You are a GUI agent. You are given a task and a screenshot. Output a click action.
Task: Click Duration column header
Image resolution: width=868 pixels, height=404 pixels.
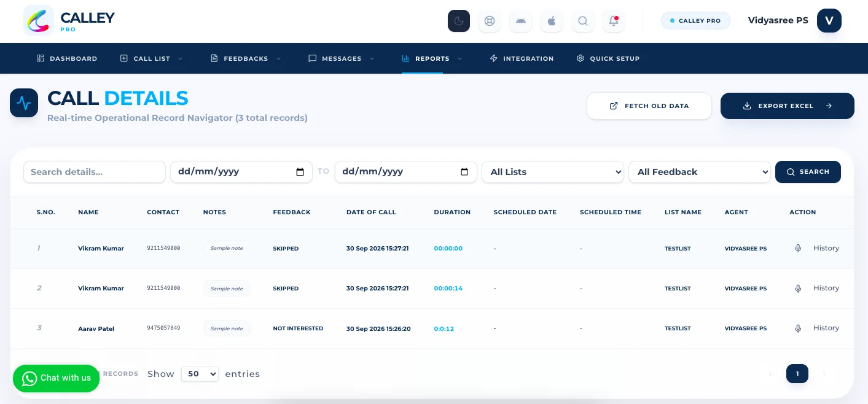[x=452, y=212]
